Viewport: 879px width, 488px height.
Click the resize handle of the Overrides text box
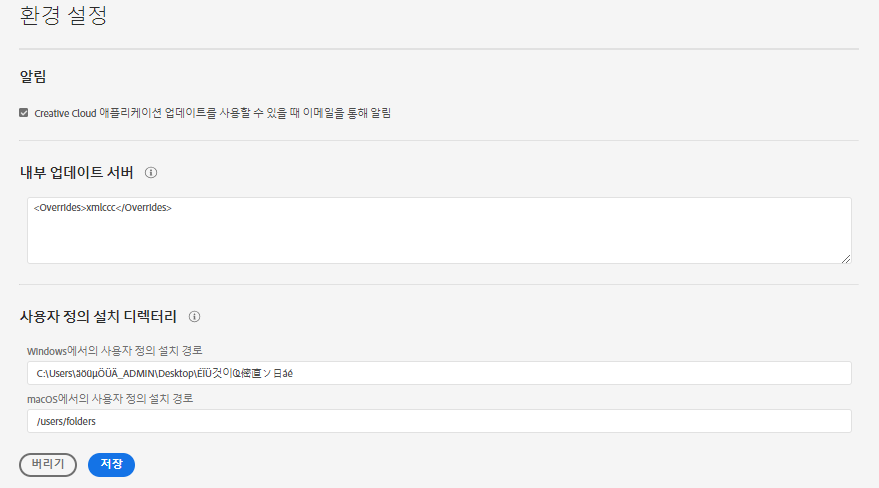pyautogui.click(x=845, y=258)
